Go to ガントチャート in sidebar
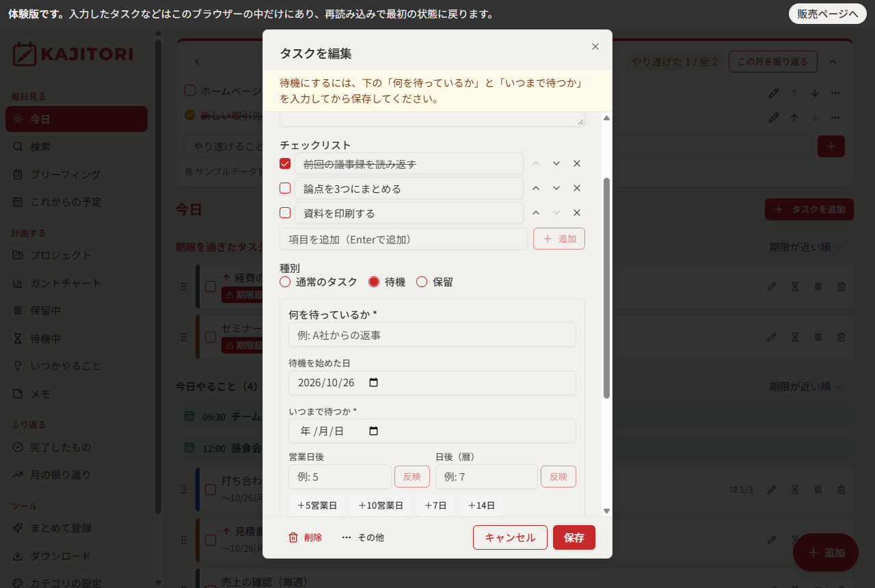Image resolution: width=875 pixels, height=588 pixels. coord(77,283)
